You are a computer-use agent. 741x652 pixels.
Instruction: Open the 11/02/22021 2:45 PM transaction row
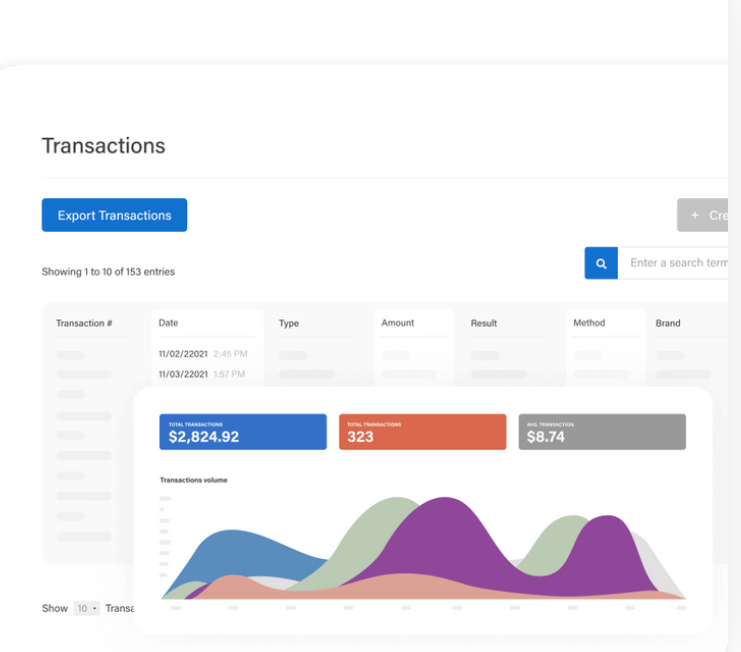[203, 354]
